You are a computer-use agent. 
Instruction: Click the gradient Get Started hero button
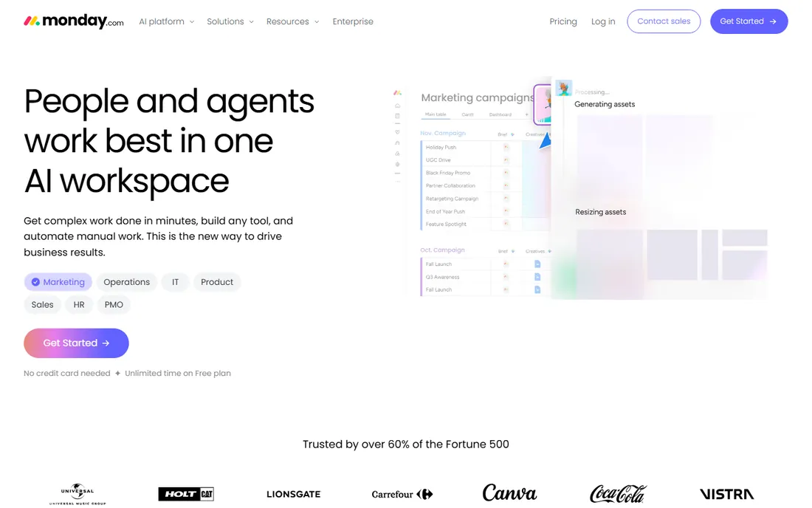point(76,343)
